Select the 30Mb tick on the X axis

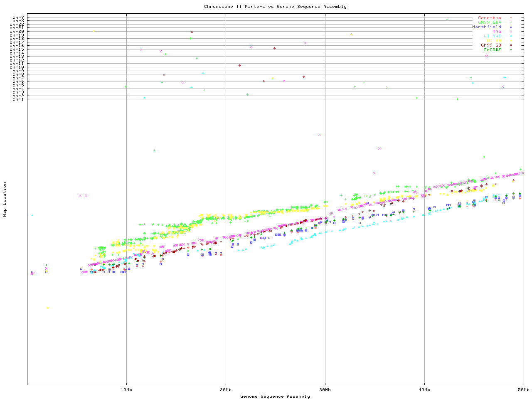point(325,390)
